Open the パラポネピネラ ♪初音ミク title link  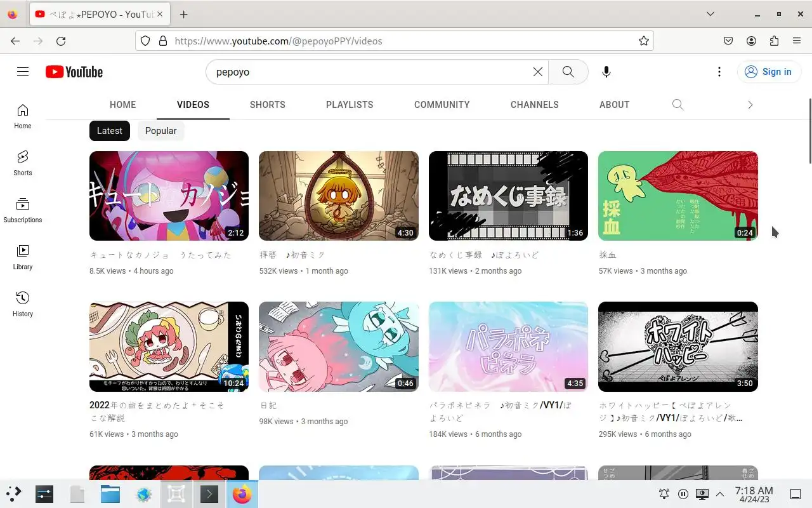(x=501, y=411)
